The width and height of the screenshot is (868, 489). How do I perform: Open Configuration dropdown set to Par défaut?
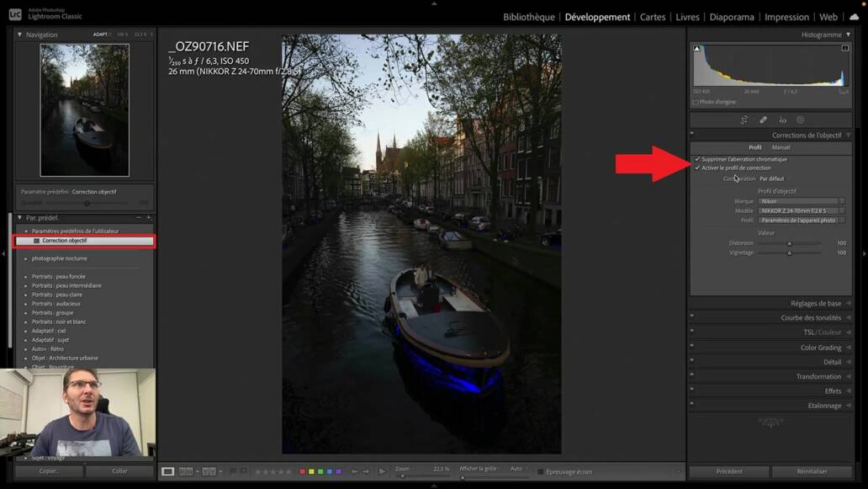point(771,179)
